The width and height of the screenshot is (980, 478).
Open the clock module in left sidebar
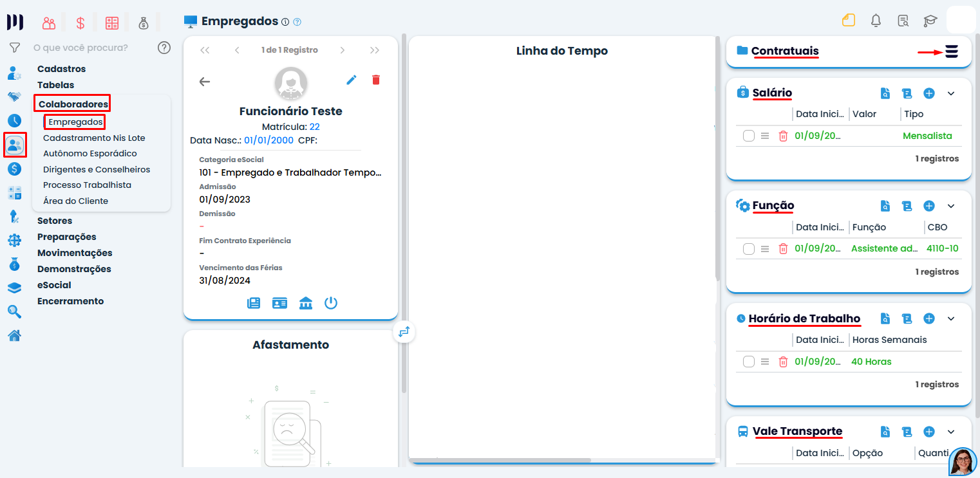click(14, 120)
